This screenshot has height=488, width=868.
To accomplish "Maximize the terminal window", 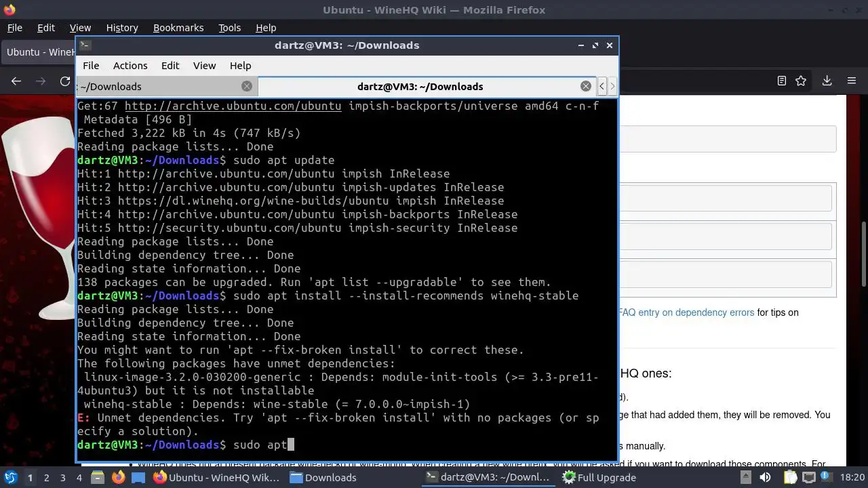I will click(595, 45).
